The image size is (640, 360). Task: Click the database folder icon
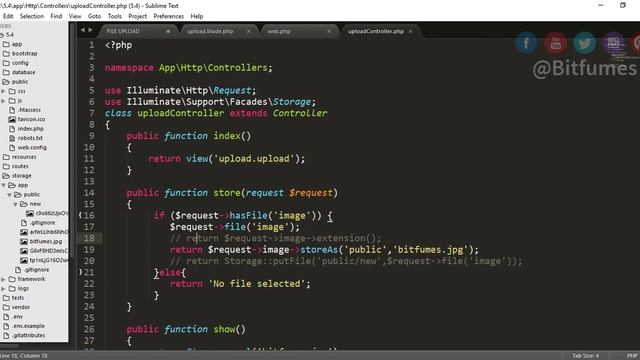[6, 72]
